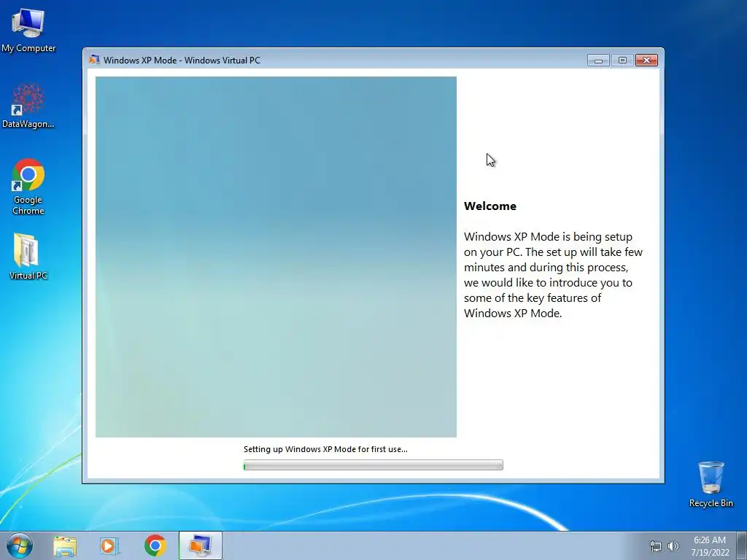747x560 pixels.
Task: Click the 'Windows XP Mode is being setup' paragraph
Action: pyautogui.click(x=553, y=275)
